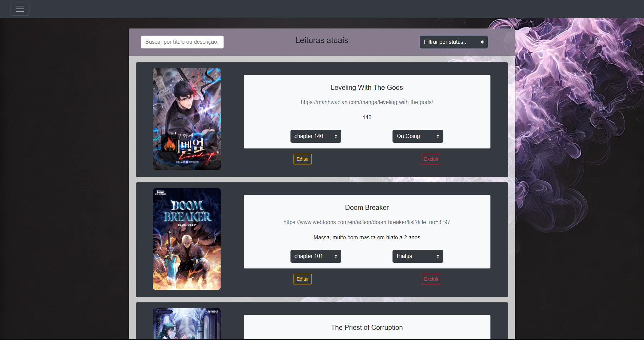Click Editar for Leveling With The Gods
This screenshot has width=644, height=340.
302,159
